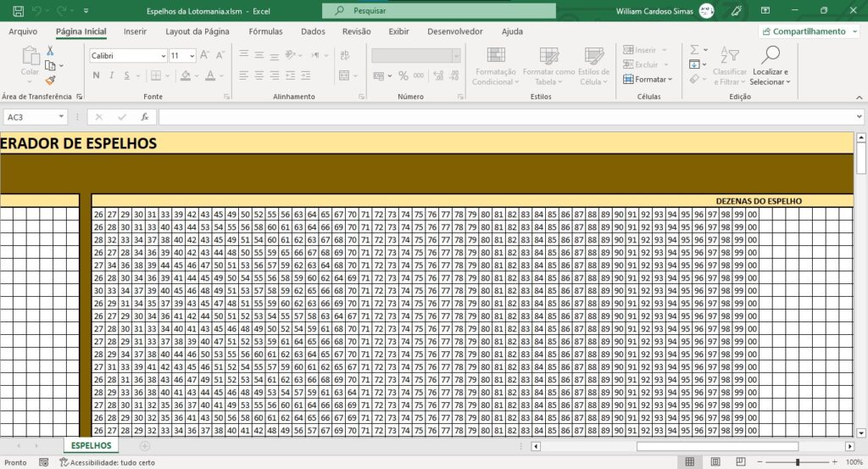The width and height of the screenshot is (868, 469).
Task: Increase decimal places icon
Action: (438, 75)
